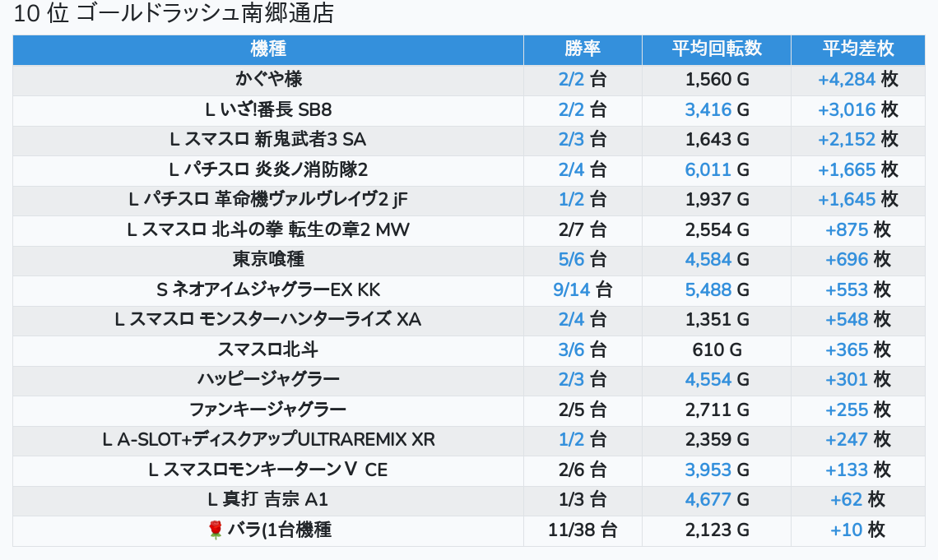This screenshot has height=560, width=938.
Task: Click the 平均差枚 column header
Action: point(857,49)
